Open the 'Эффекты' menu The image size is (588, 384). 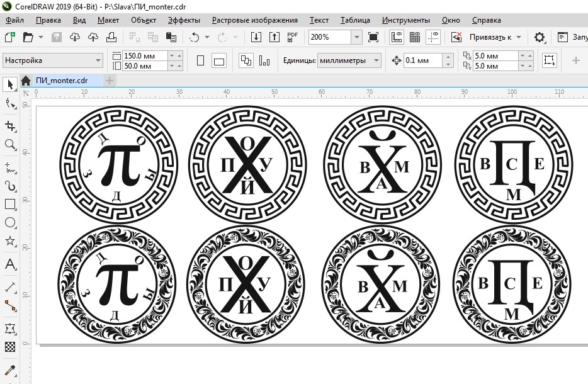point(183,20)
